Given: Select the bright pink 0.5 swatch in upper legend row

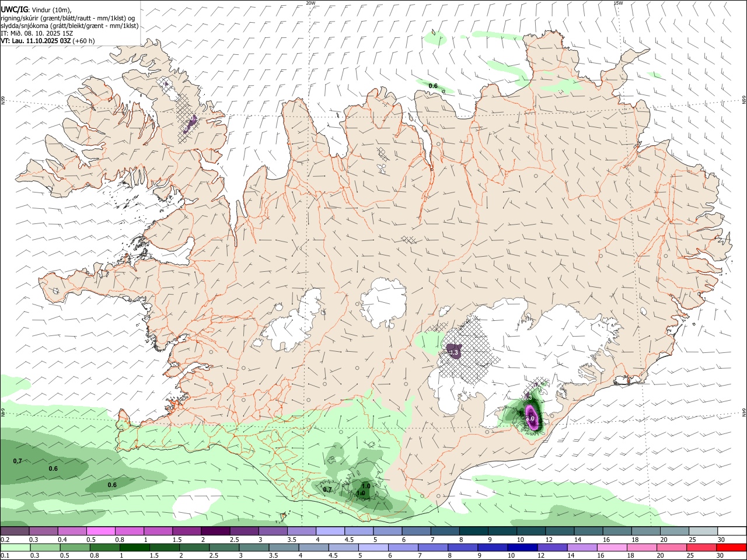Looking at the screenshot, I should [x=100, y=531].
